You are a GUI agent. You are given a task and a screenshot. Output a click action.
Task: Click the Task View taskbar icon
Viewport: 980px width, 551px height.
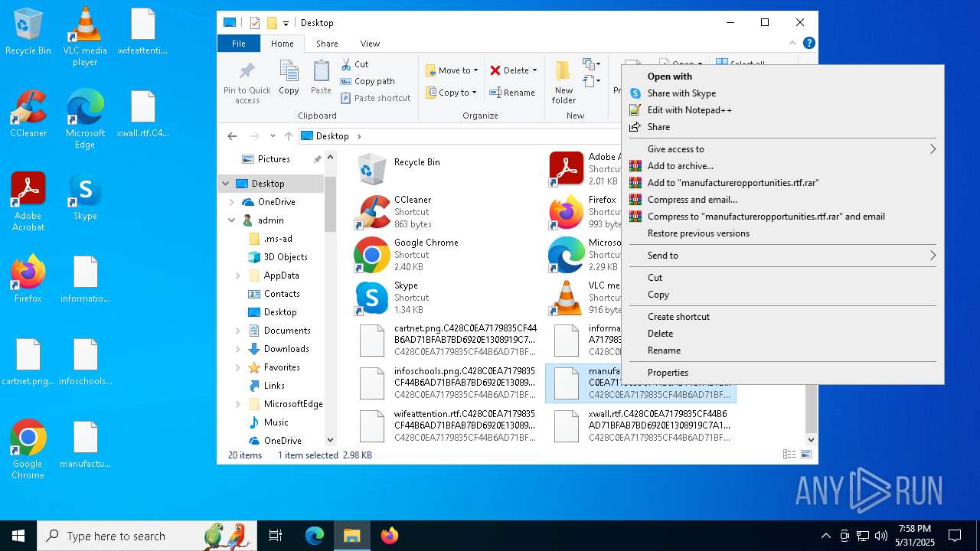(276, 536)
